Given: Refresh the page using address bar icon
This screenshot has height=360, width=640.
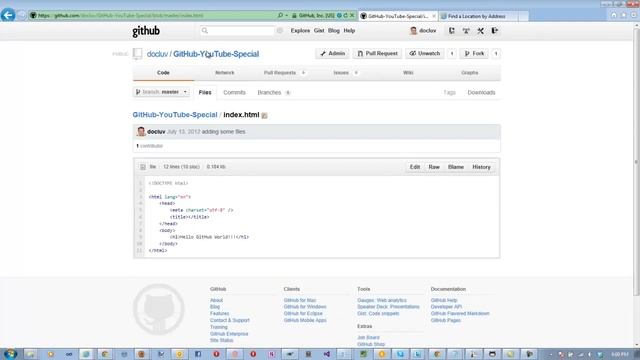Looking at the screenshot, I should coord(345,16).
